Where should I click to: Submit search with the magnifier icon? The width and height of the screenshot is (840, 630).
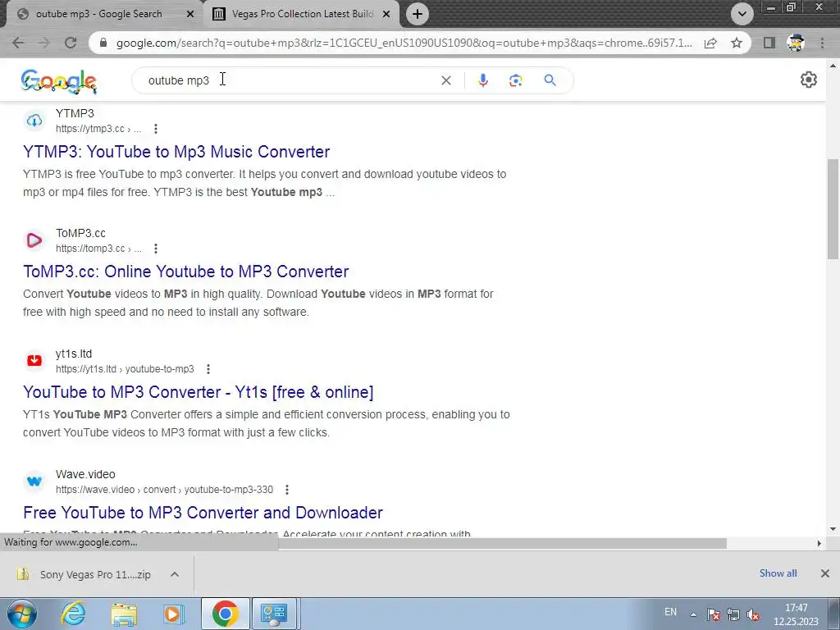click(x=550, y=80)
